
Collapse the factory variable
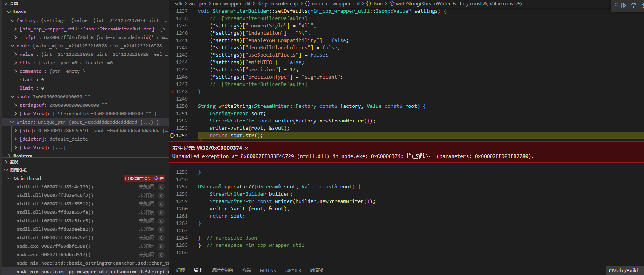12,20
